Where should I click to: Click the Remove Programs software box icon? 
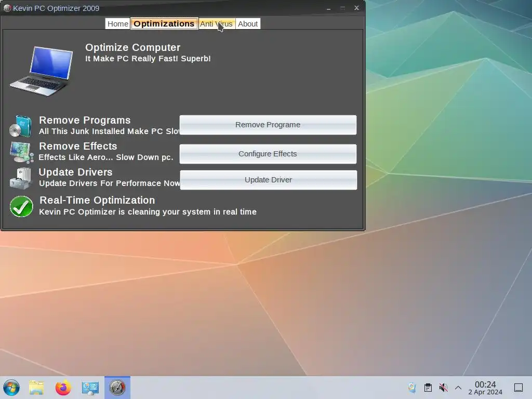click(x=21, y=126)
